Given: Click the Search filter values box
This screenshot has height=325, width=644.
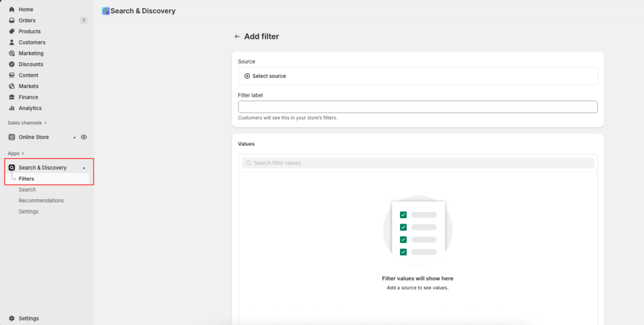Looking at the screenshot, I should click(x=418, y=163).
